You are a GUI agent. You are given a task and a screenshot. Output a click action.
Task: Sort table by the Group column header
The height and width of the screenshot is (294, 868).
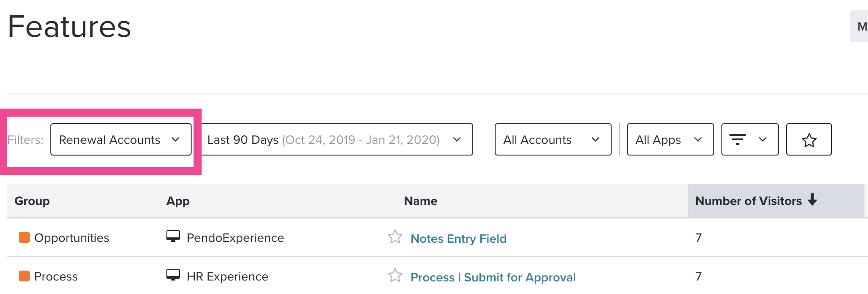pyautogui.click(x=32, y=201)
